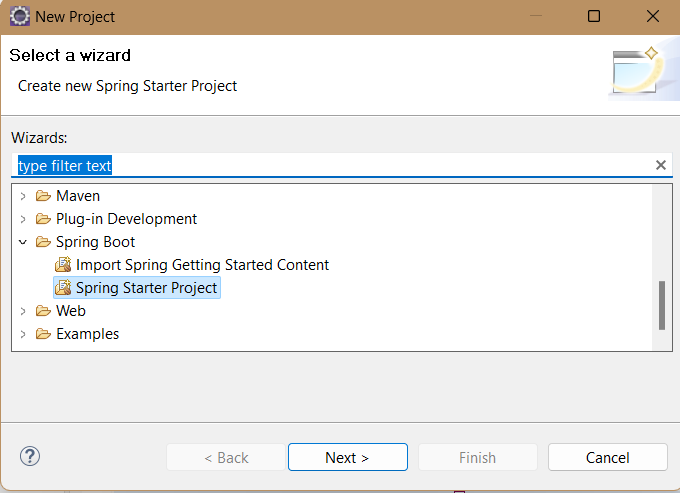Click the Cancel button
Screen dimensions: 680x493
click(608, 457)
